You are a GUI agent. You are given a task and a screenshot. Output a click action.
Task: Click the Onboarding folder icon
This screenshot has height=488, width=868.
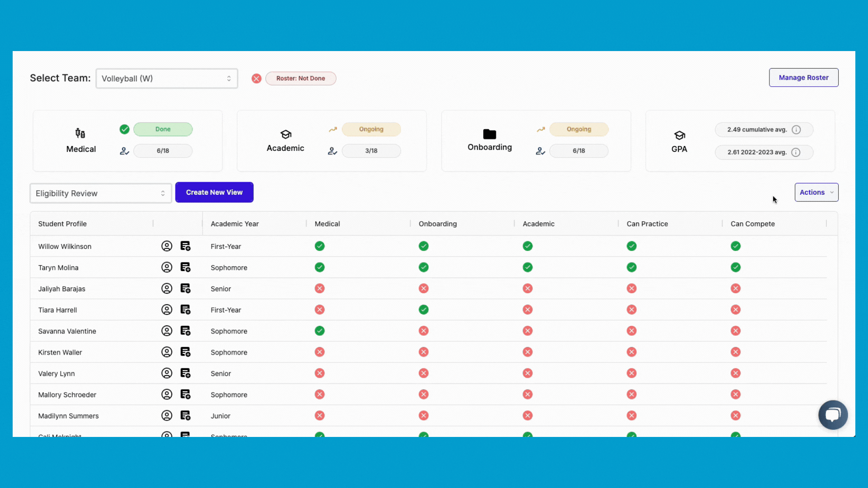(490, 134)
